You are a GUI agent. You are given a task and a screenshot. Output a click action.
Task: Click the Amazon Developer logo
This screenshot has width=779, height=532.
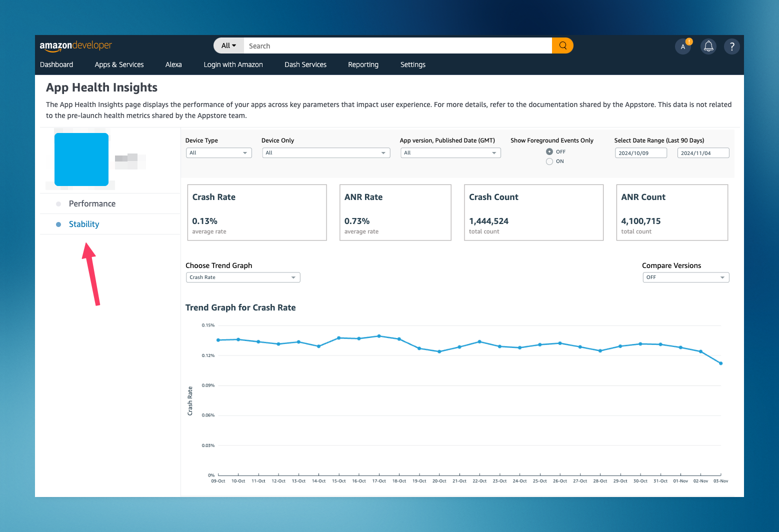pyautogui.click(x=75, y=45)
